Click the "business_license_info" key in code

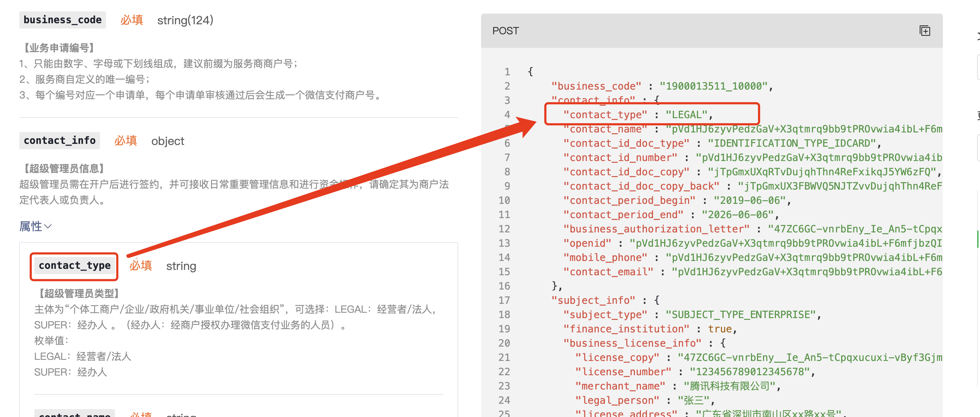632,343
